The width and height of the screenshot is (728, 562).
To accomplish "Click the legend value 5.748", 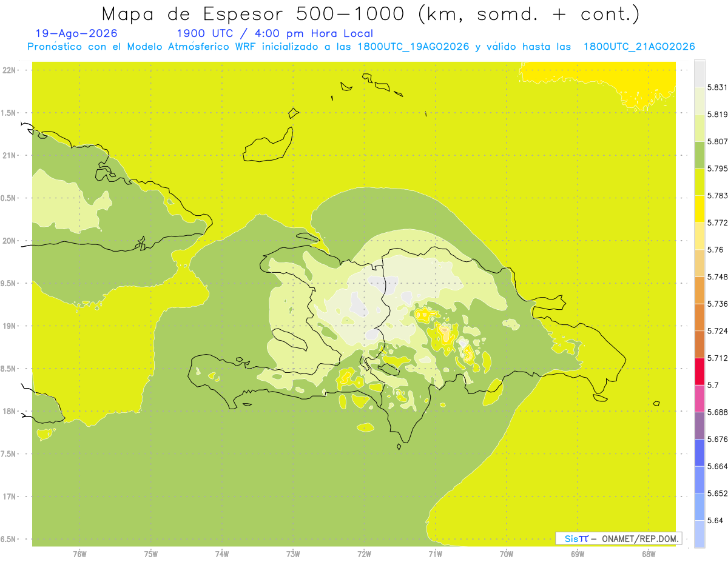I will click(718, 276).
